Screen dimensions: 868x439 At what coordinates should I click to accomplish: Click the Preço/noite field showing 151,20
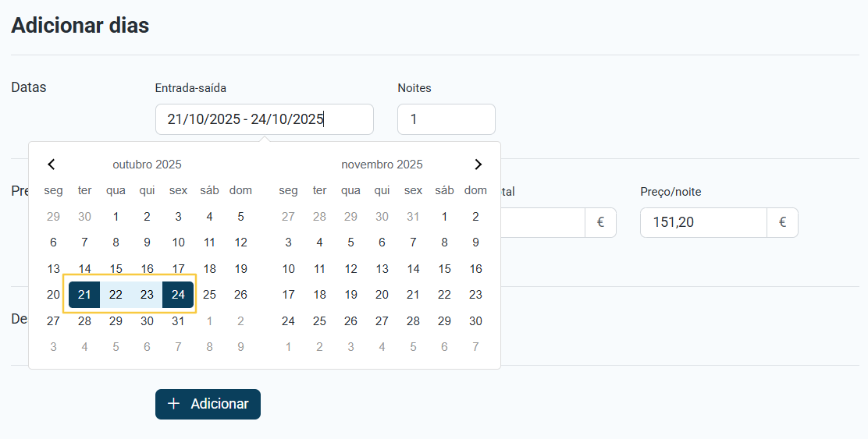(x=703, y=222)
